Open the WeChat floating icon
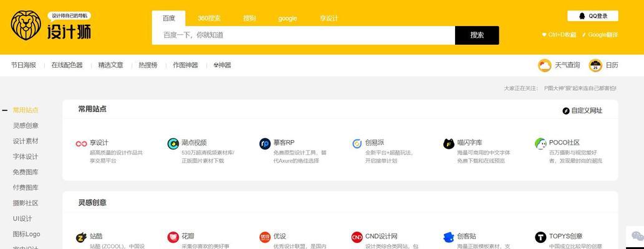The height and width of the screenshot is (249, 644). (637, 236)
